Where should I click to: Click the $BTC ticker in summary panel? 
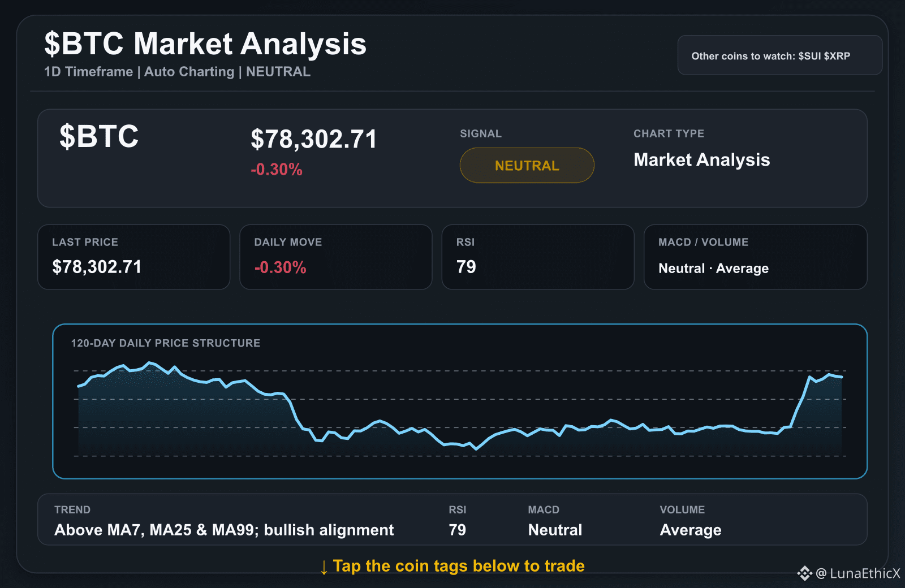coord(99,136)
